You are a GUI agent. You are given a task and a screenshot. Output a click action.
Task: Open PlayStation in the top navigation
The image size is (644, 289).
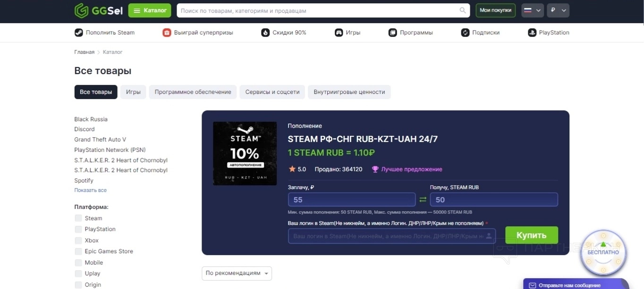click(x=554, y=33)
